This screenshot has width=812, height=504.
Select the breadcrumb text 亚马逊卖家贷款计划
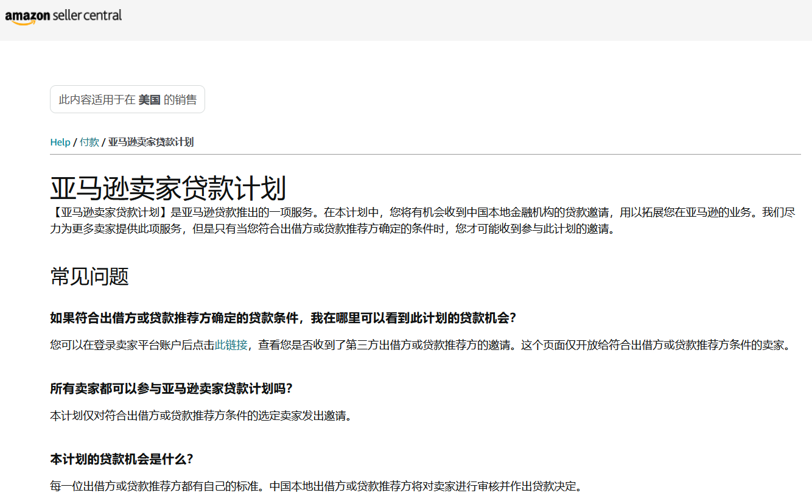point(151,142)
